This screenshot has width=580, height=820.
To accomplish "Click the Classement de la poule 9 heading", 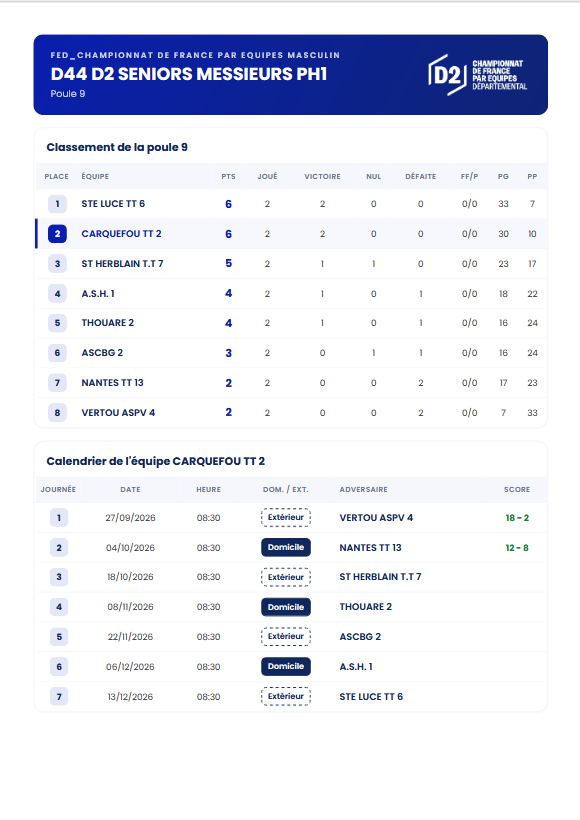I will (x=117, y=147).
